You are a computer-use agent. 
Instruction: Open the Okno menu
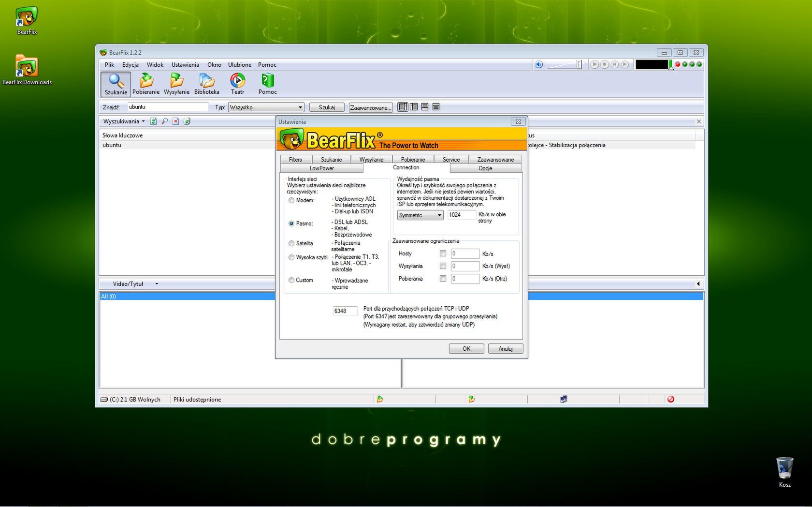(214, 65)
